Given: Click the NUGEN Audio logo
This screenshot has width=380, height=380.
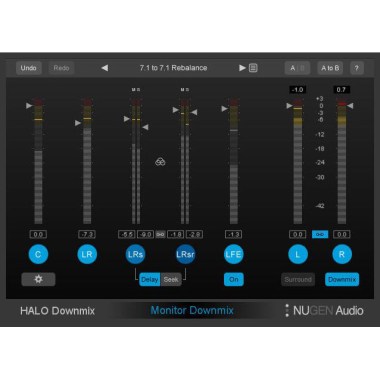Looking at the screenshot, I should pyautogui.click(x=324, y=311).
